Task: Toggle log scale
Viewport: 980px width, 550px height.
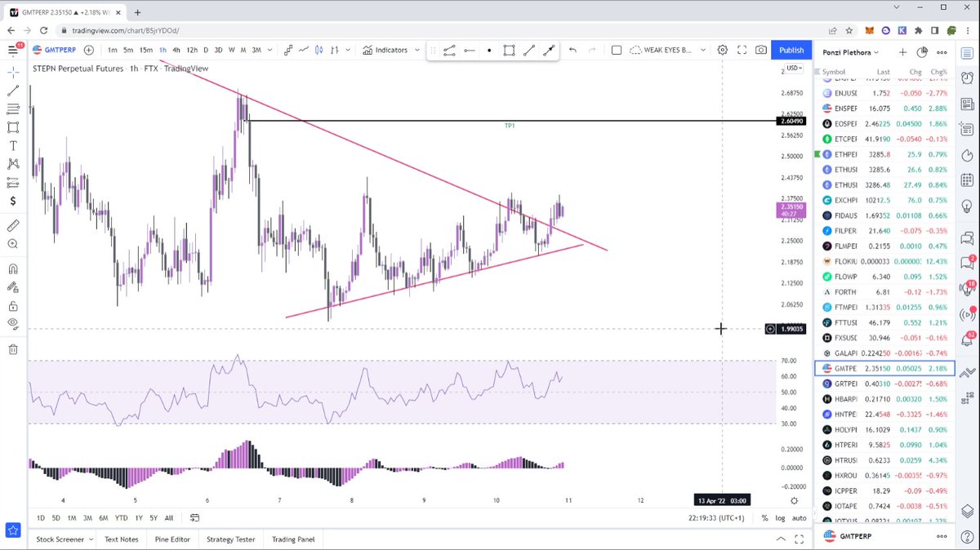Action: (x=781, y=517)
